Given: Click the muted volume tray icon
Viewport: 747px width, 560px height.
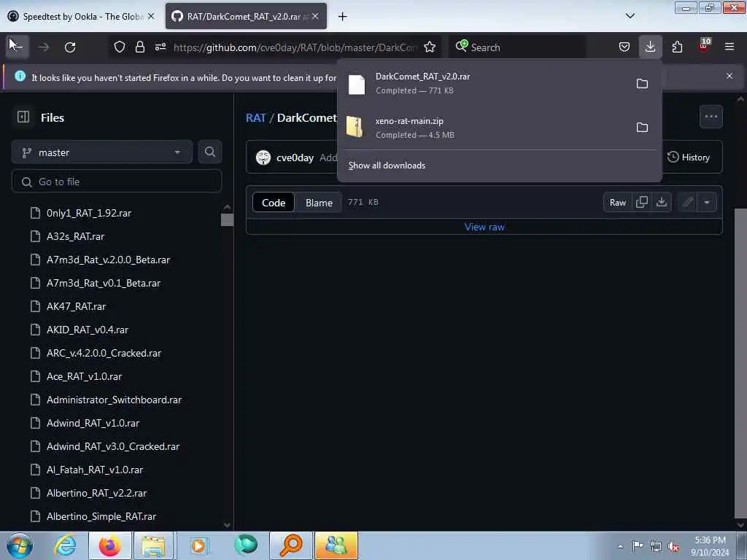Looking at the screenshot, I should pyautogui.click(x=673, y=547).
